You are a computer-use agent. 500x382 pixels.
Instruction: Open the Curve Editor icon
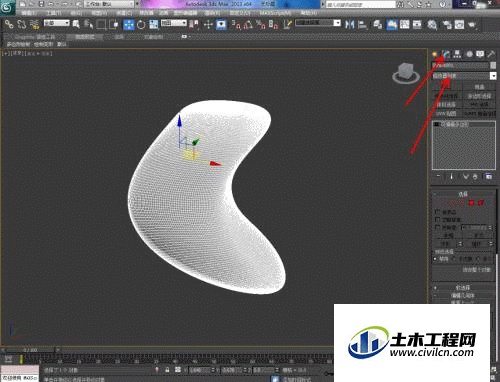click(x=405, y=24)
